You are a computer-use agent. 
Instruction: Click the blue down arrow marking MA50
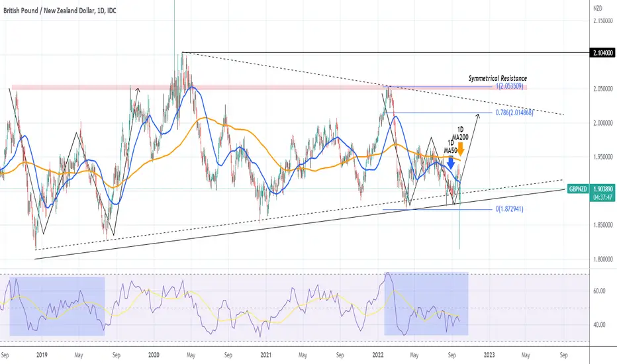coord(451,163)
